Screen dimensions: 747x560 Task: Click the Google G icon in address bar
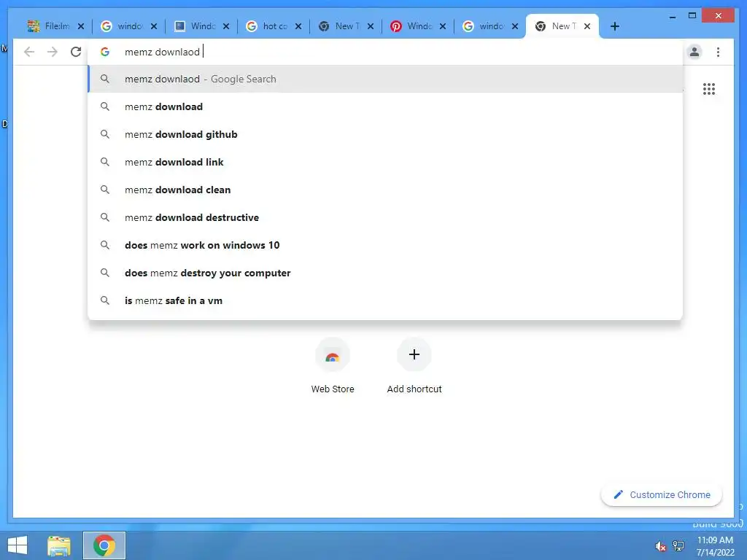[x=105, y=52]
